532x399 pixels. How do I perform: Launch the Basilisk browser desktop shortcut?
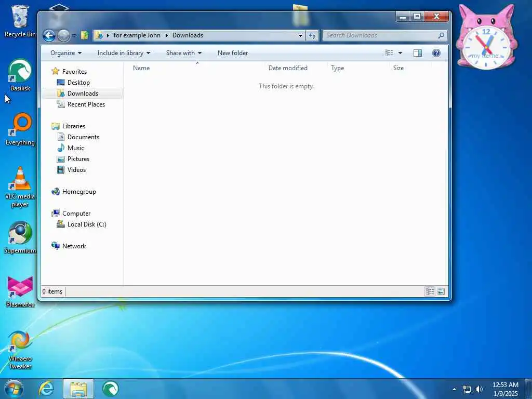(20, 75)
